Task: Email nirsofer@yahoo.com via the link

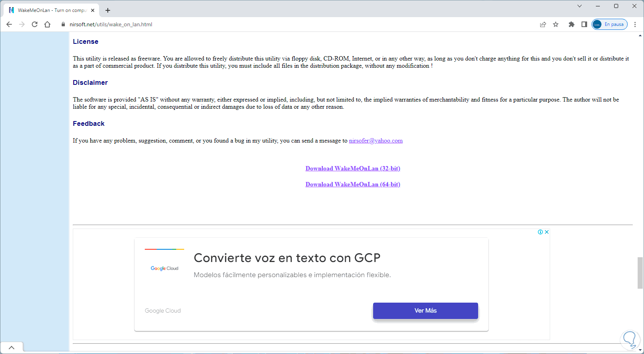Action: coord(376,141)
